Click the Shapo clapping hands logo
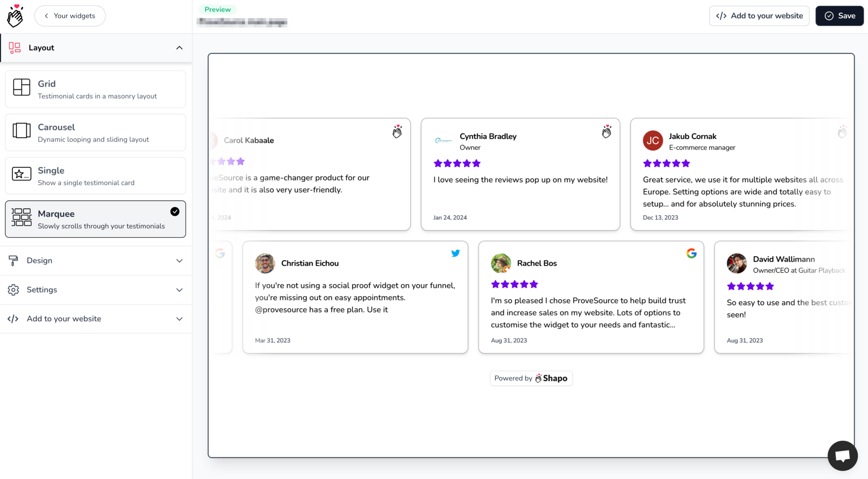 (15, 16)
